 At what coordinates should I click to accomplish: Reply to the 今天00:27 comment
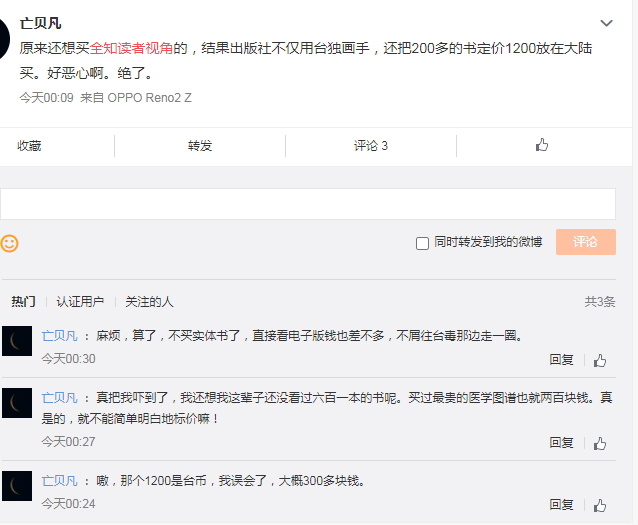click(x=561, y=442)
